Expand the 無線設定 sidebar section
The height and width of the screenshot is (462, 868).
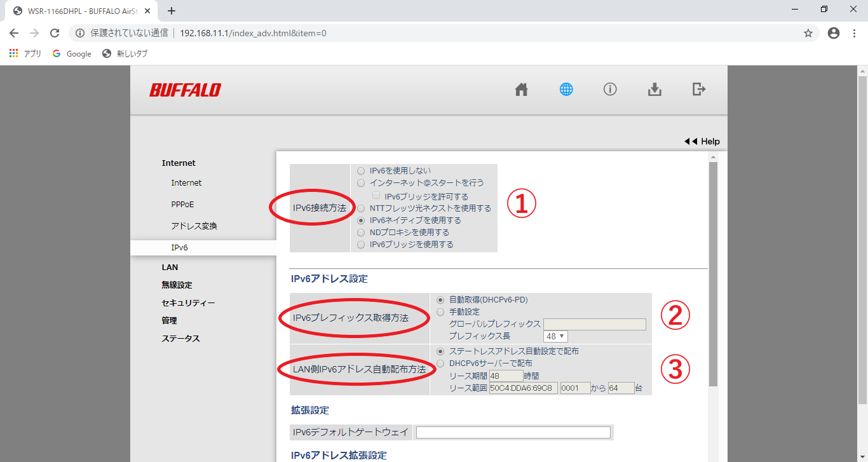177,285
